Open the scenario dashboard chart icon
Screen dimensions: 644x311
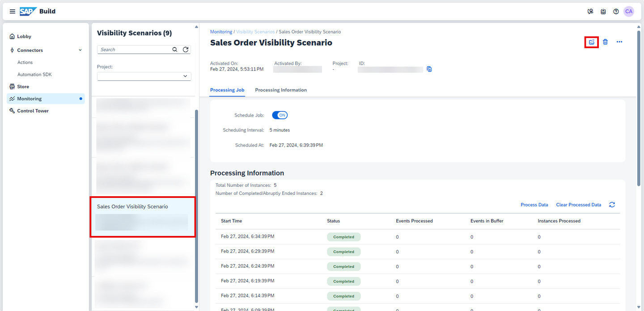pos(592,42)
